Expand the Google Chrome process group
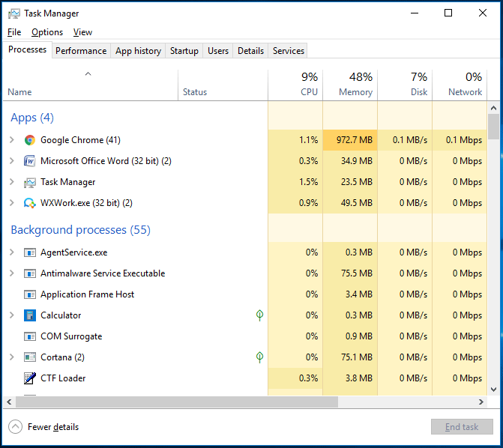Viewport: 503px width, 448px height. tap(12, 140)
